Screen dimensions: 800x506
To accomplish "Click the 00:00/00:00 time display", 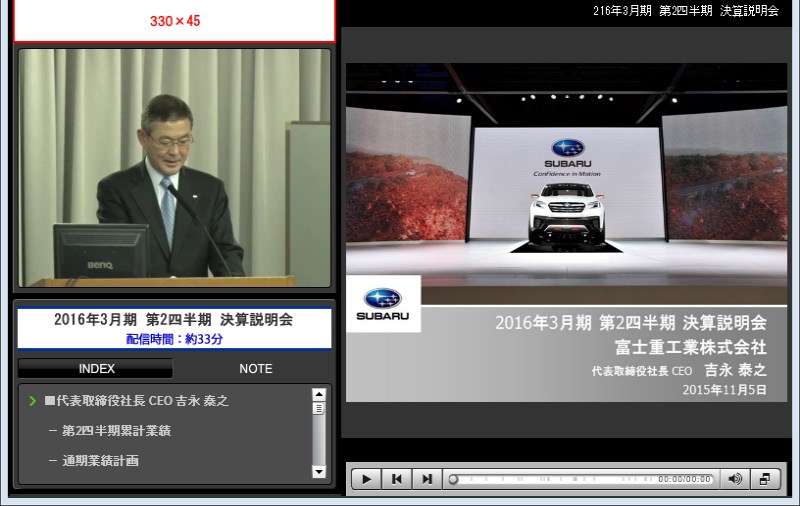I will 684,479.
